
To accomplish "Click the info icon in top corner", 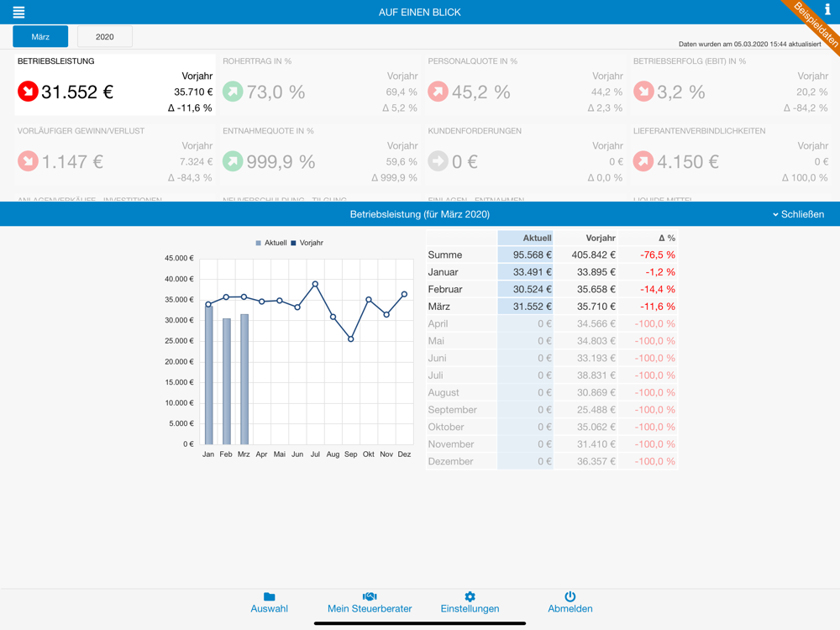I will point(827,9).
